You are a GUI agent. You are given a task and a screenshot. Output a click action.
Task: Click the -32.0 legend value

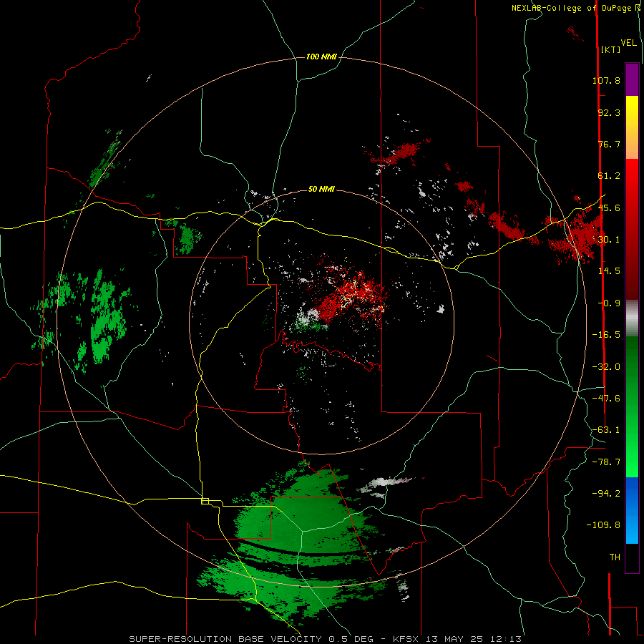(606, 367)
